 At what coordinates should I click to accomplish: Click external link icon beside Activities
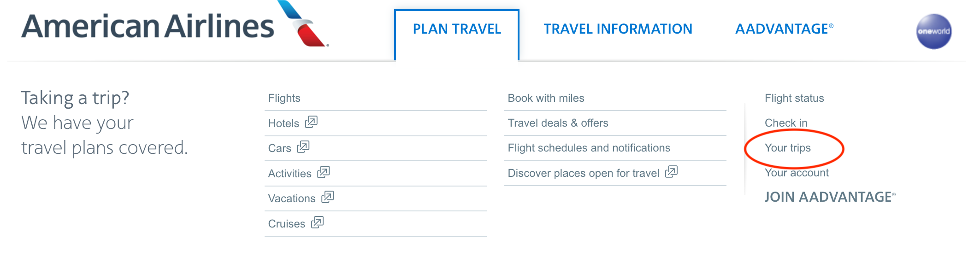click(324, 172)
